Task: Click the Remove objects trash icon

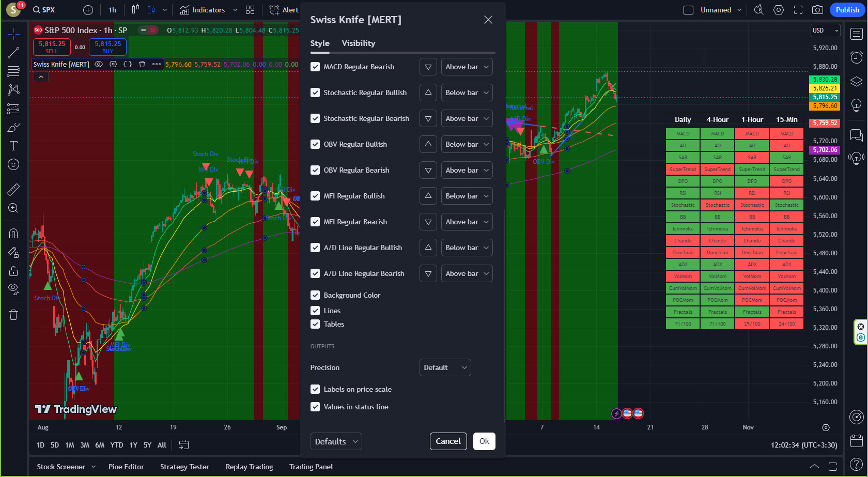Action: pos(13,315)
